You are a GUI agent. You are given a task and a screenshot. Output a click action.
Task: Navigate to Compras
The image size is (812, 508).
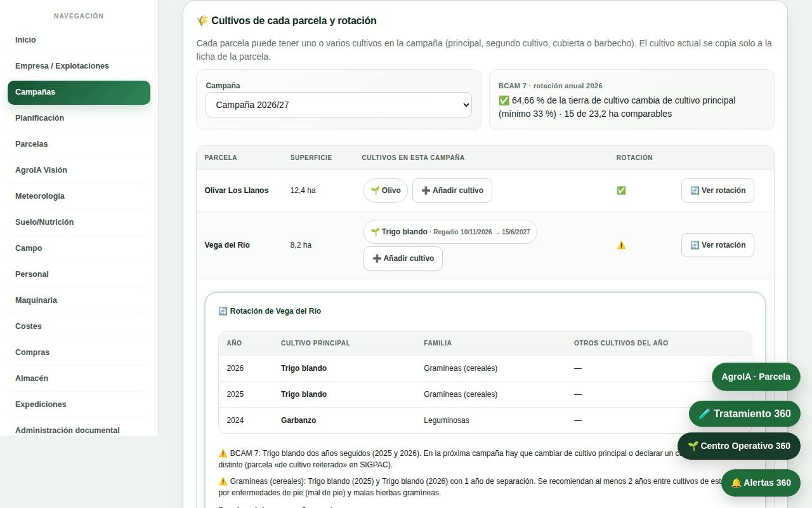click(x=79, y=352)
